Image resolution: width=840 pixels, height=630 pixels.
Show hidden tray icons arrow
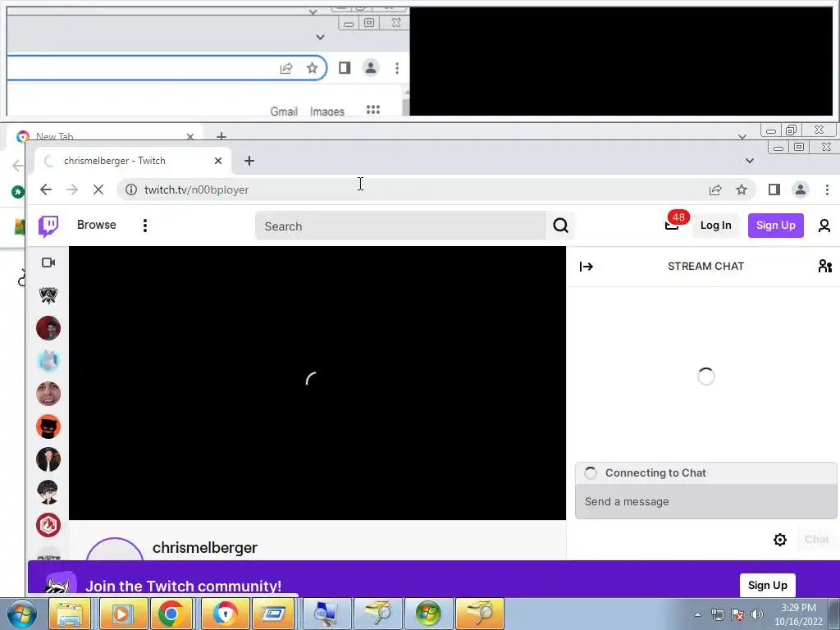697,614
